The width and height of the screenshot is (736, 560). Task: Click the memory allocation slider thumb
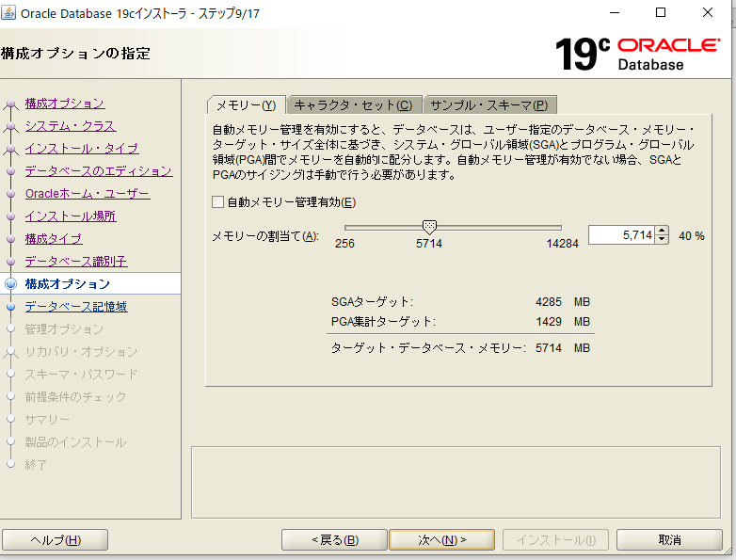[429, 227]
